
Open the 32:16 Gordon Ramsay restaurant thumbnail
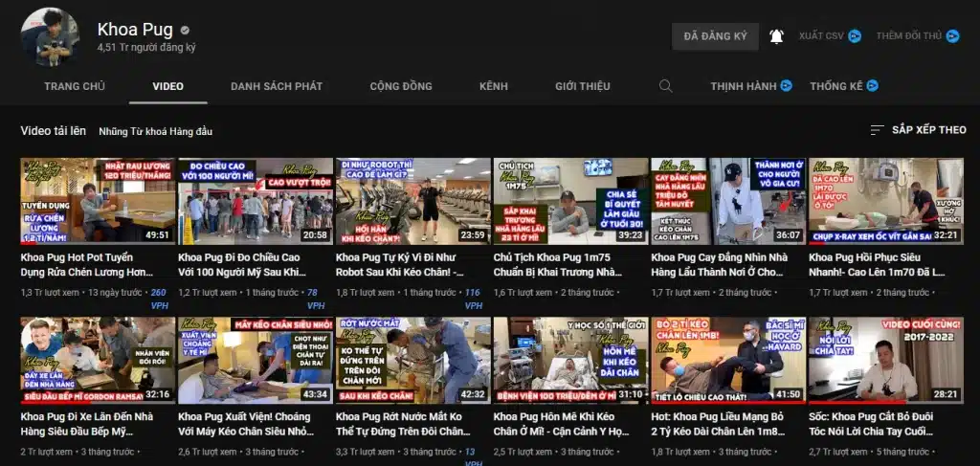99,361
